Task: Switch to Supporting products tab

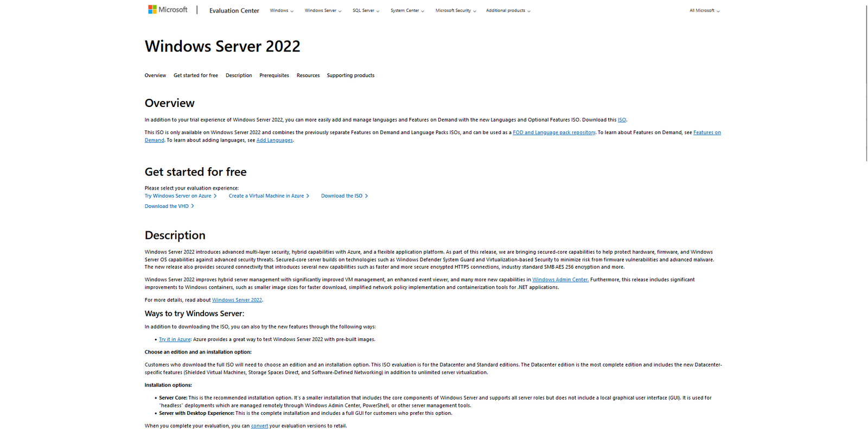Action: 350,75
